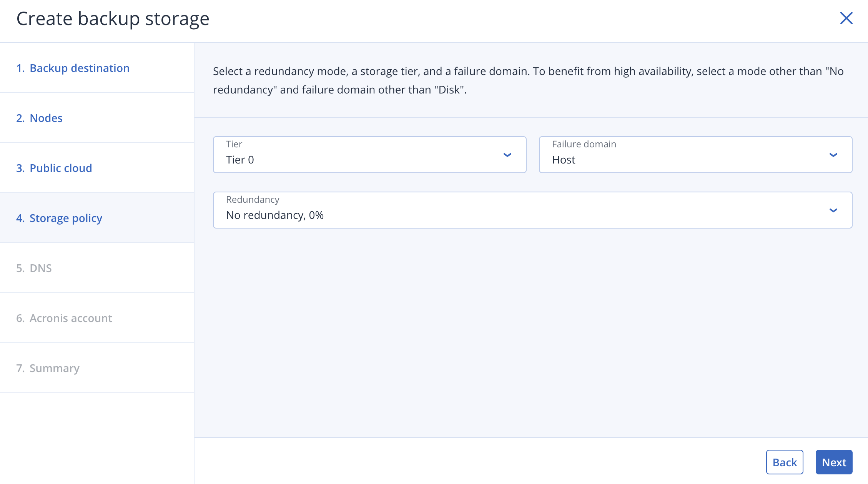Click the small Redundancy field label
The height and width of the screenshot is (484, 868).
pos(253,200)
